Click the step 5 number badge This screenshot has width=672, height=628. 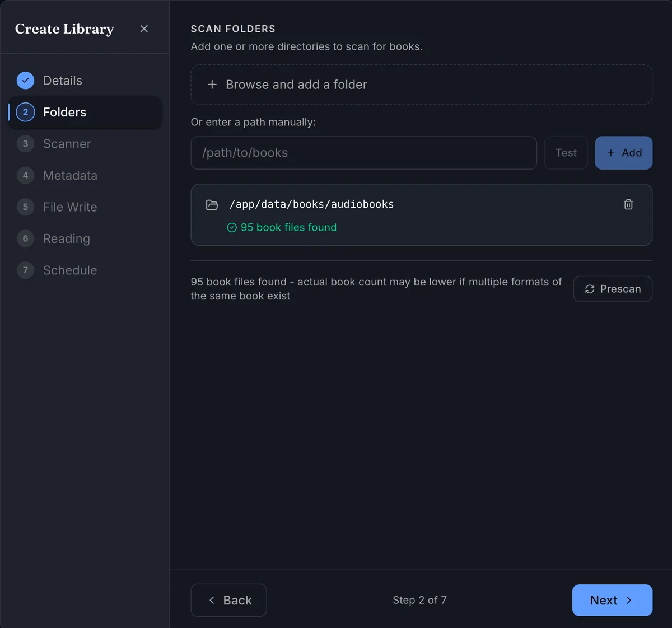(25, 207)
